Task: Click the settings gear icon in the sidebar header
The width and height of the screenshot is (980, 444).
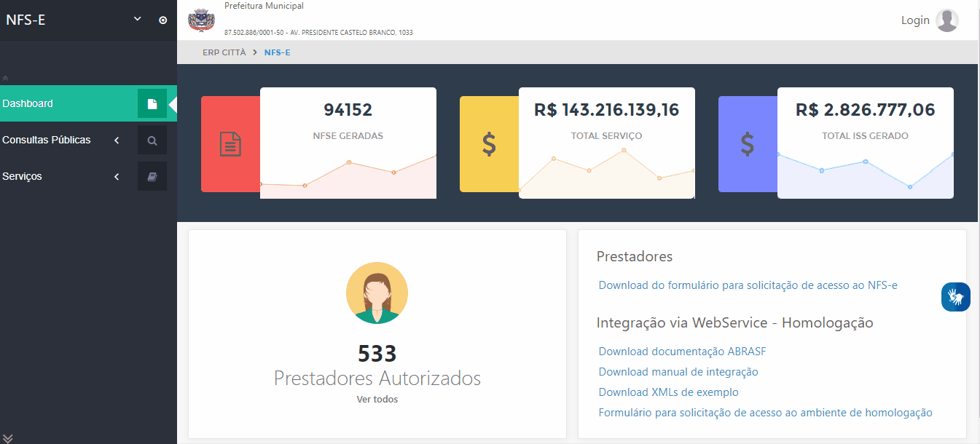Action: click(162, 20)
